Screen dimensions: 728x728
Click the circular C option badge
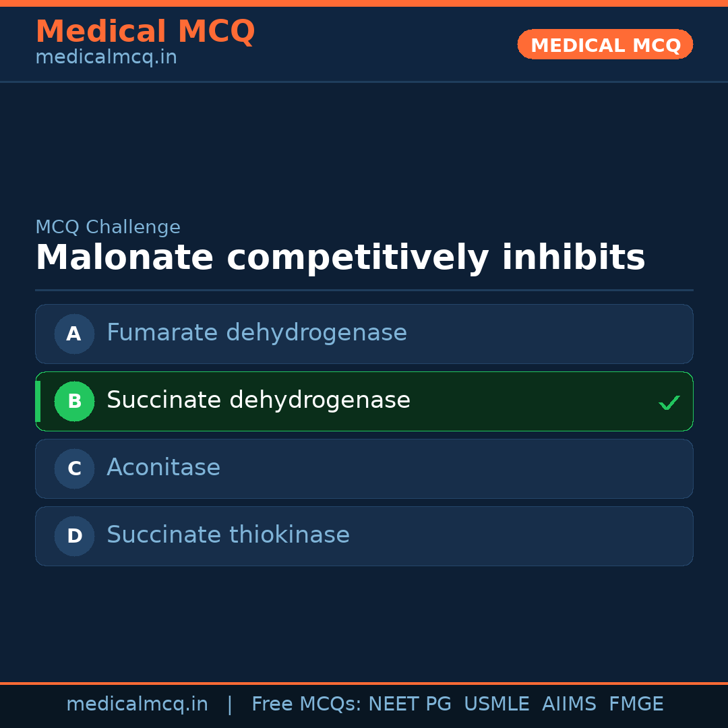(74, 468)
